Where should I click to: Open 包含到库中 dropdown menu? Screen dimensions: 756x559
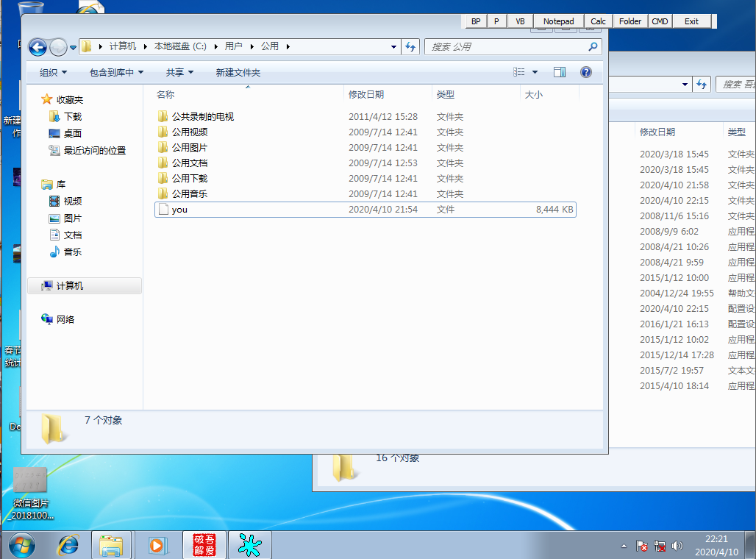[116, 72]
